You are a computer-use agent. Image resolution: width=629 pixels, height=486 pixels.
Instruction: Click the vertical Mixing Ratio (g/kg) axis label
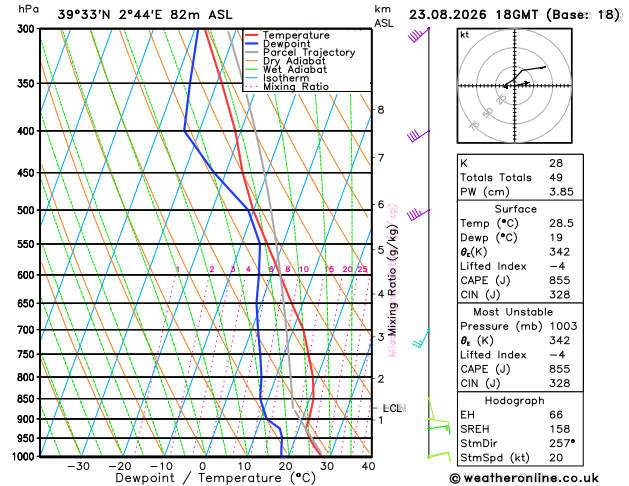[392, 280]
